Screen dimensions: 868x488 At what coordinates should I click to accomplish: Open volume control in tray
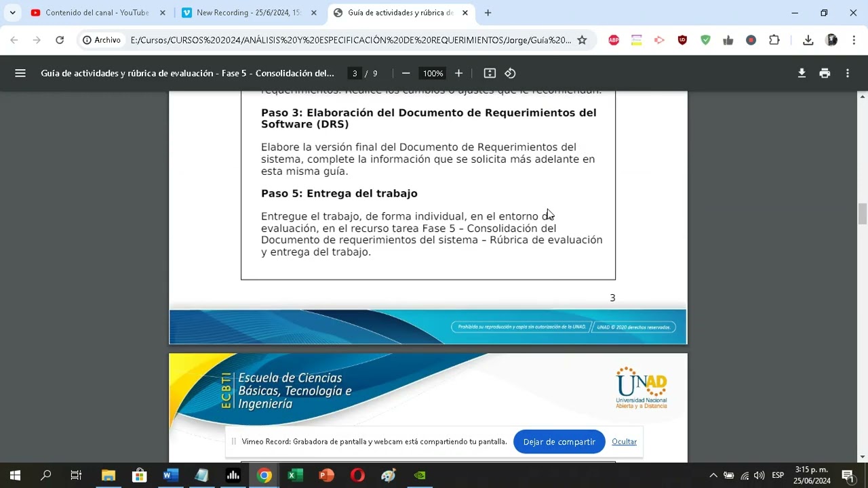pos(759,475)
